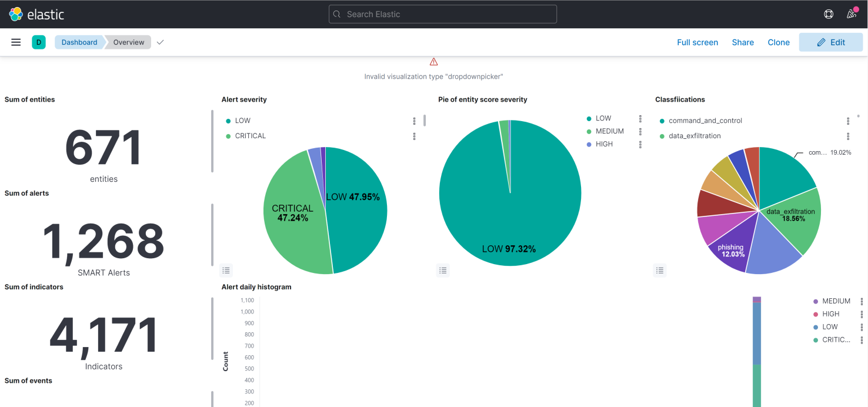Image resolution: width=868 pixels, height=407 pixels.
Task: Toggle HIGH series in histogram legend
Action: [831, 314]
